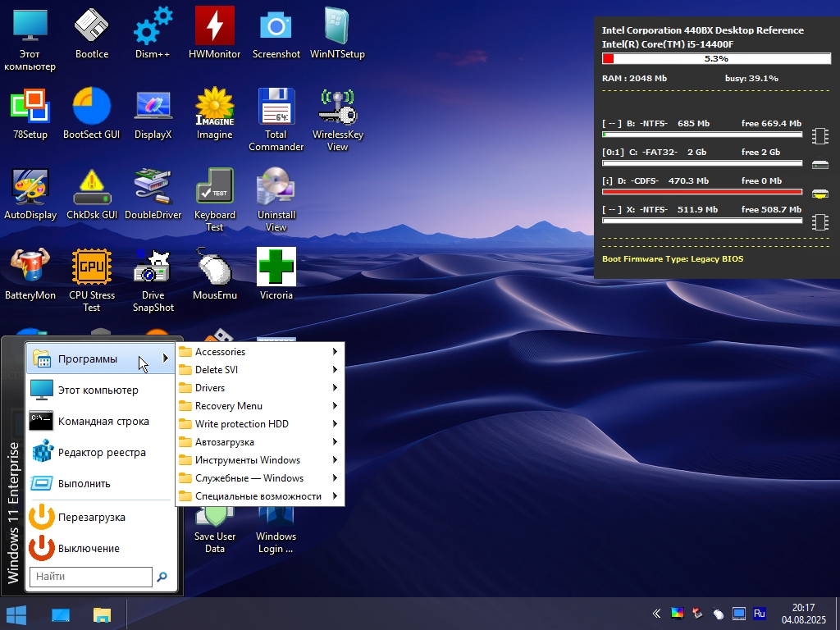The width and height of the screenshot is (840, 630).
Task: Expand hidden tray icons chevron
Action: [656, 614]
